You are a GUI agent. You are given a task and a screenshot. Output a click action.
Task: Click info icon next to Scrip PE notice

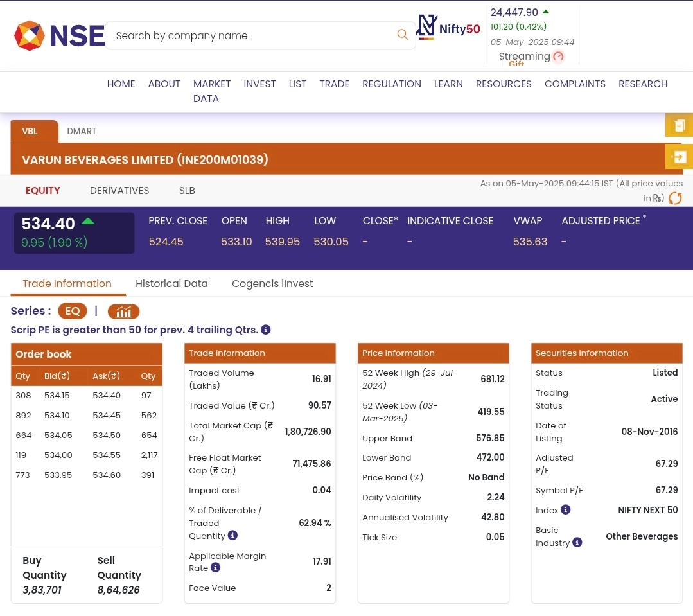(266, 330)
